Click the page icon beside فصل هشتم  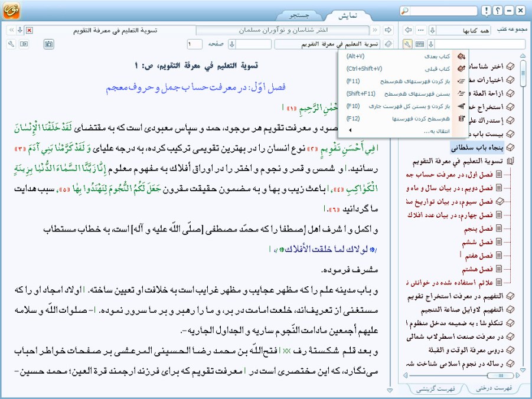(499, 269)
